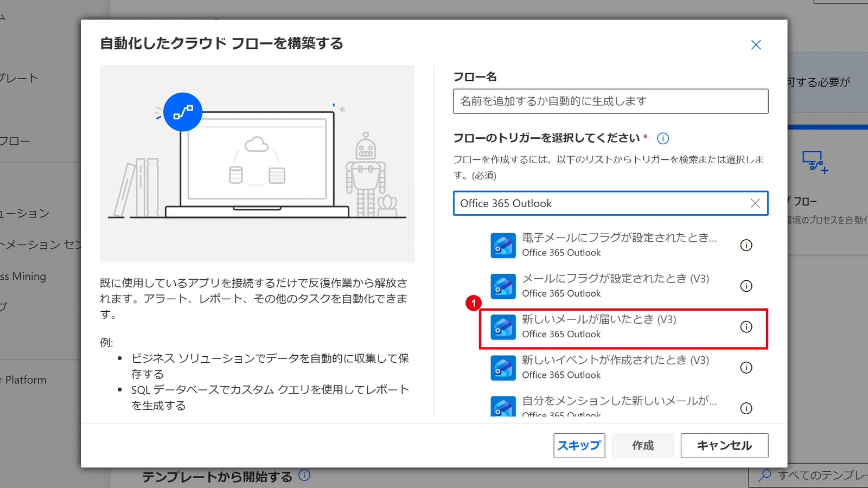Close the automated cloud flow dialog
This screenshot has height=488, width=868.
click(756, 45)
